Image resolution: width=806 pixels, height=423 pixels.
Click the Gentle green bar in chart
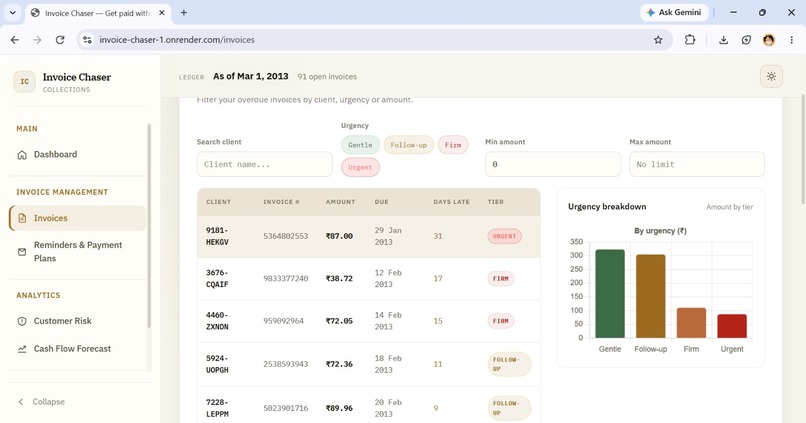610,294
